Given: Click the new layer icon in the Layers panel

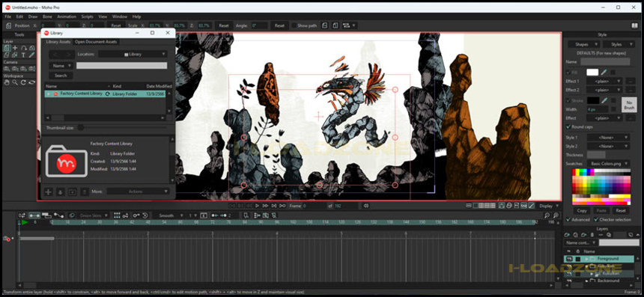Looking at the screenshot, I should click(x=567, y=235).
